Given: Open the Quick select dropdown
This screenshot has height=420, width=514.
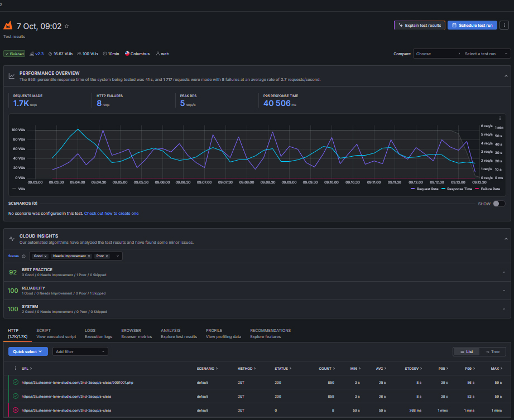Looking at the screenshot, I should (x=28, y=351).
